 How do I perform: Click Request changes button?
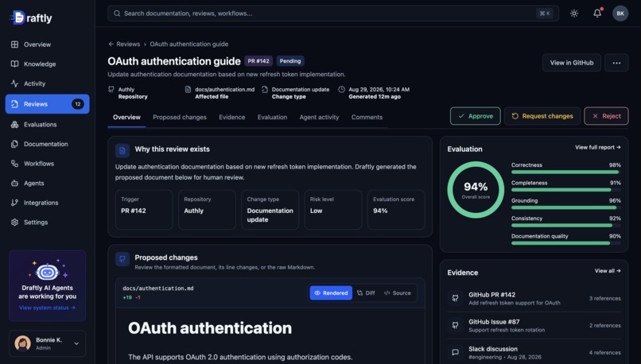[x=542, y=116]
